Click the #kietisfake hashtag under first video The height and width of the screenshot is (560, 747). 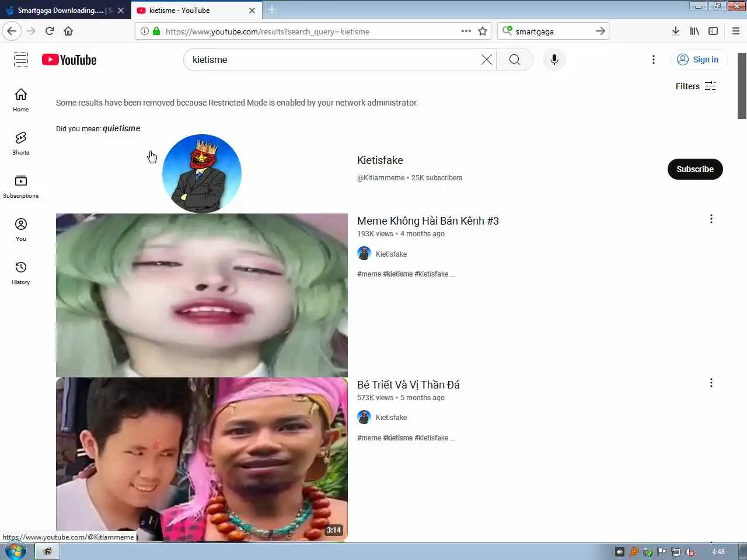(x=431, y=274)
